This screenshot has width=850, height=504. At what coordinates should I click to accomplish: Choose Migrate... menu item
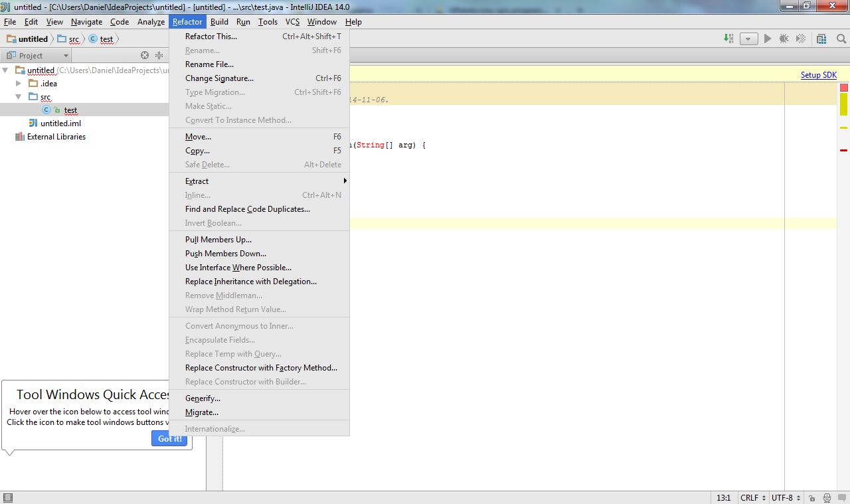[x=260, y=412]
